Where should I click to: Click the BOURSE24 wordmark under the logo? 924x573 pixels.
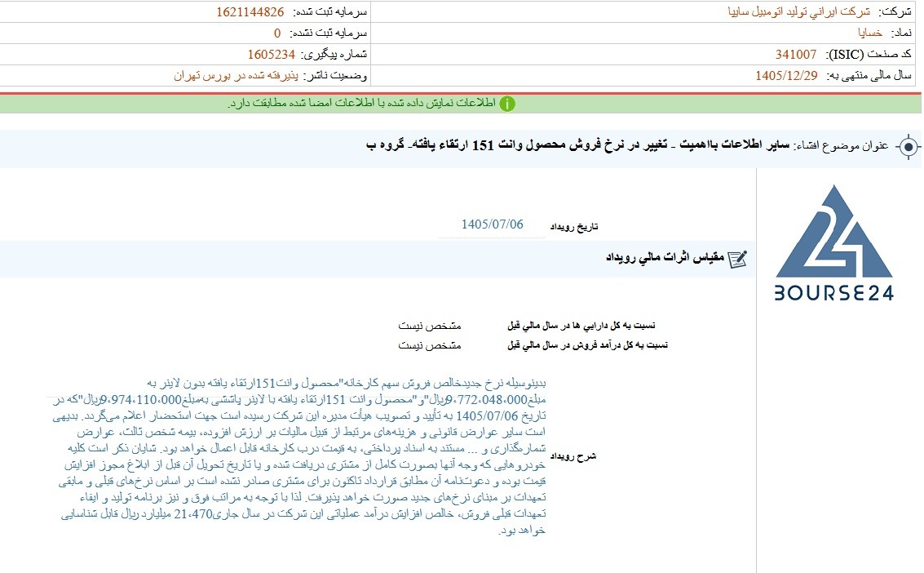pos(833,293)
